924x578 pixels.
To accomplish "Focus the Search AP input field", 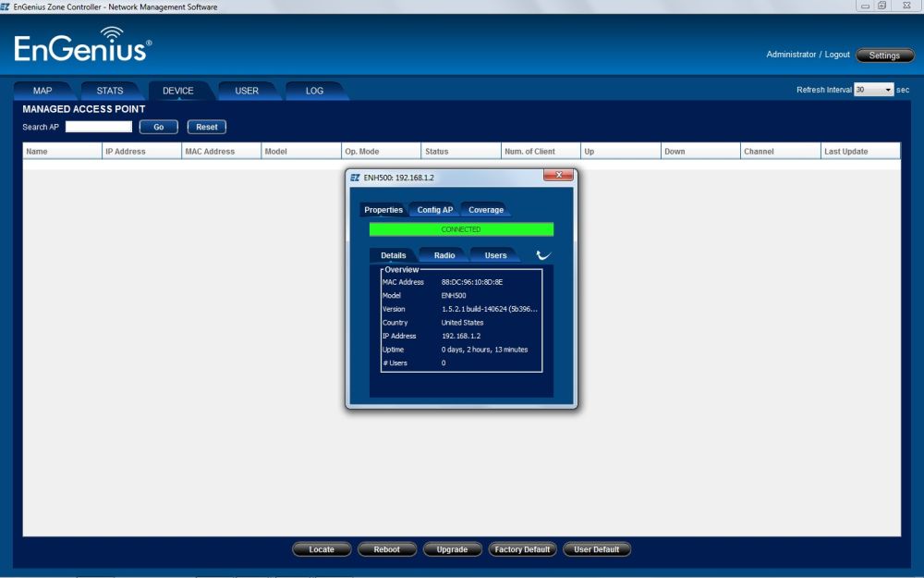I will coord(99,127).
